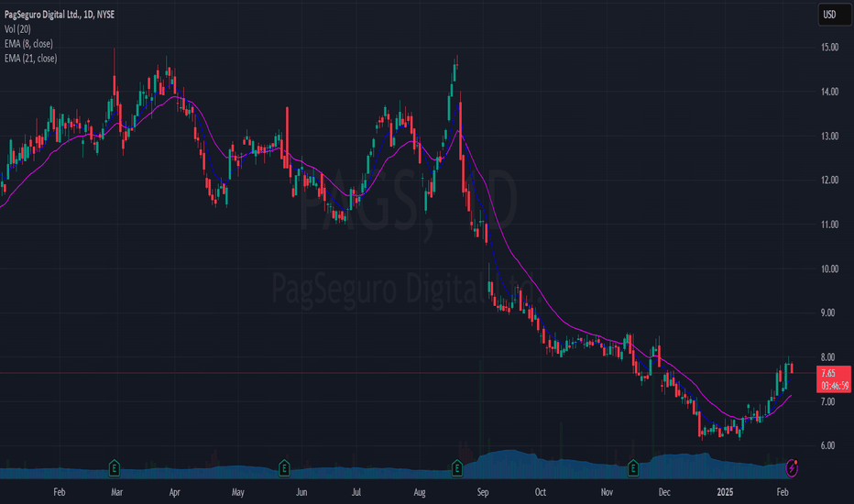854x504 pixels.
Task: Click the Mar label on the time axis
Action: coord(116,492)
